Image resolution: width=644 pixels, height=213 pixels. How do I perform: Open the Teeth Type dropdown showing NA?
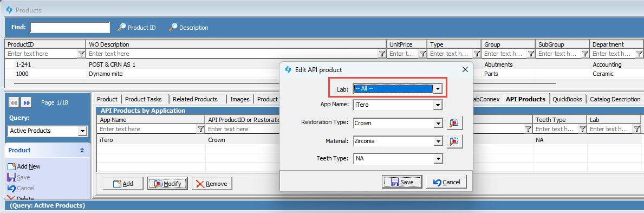click(438, 158)
